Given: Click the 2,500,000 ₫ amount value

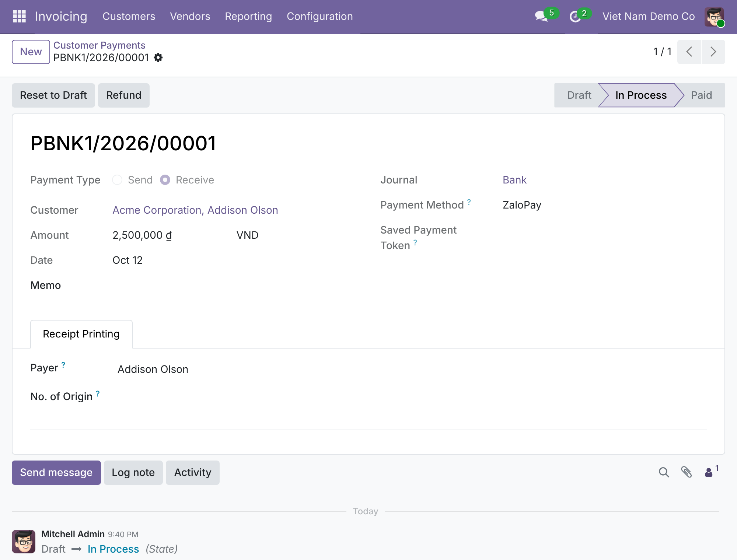Looking at the screenshot, I should point(142,235).
